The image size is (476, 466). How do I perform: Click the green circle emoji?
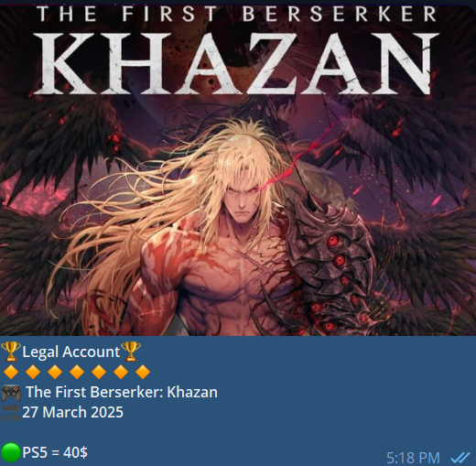(x=11, y=452)
